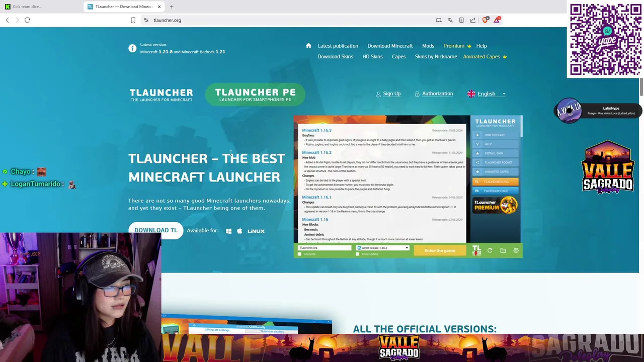This screenshot has height=362, width=644.
Task: Click the ALL THE OFFICIAL VERSIONS heading
Action: (425, 329)
